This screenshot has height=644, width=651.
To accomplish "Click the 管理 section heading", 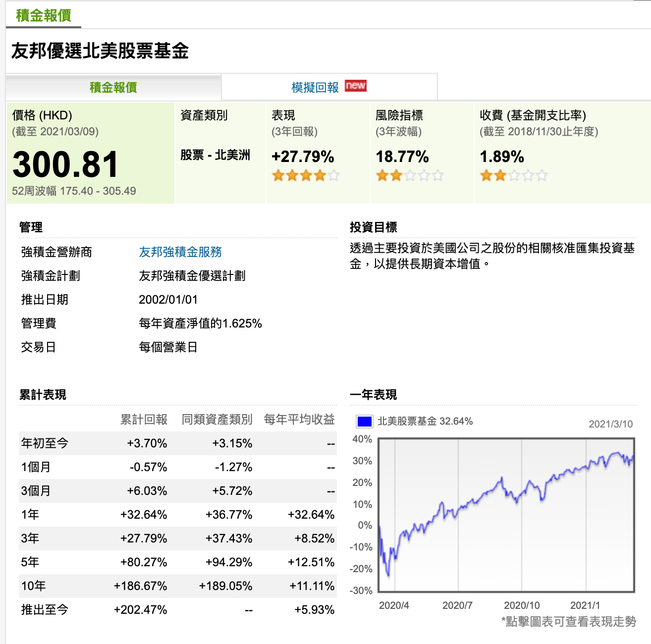I will click(31, 227).
